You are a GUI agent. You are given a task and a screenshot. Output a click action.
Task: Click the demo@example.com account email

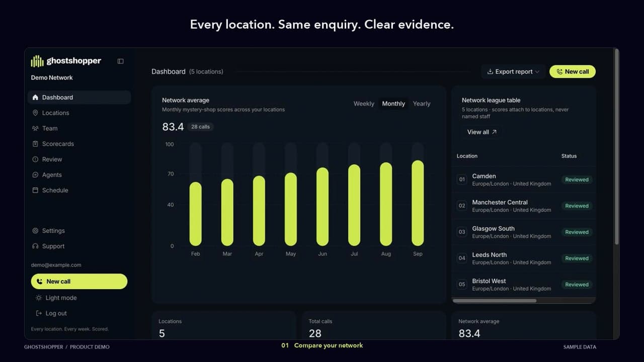click(56, 265)
